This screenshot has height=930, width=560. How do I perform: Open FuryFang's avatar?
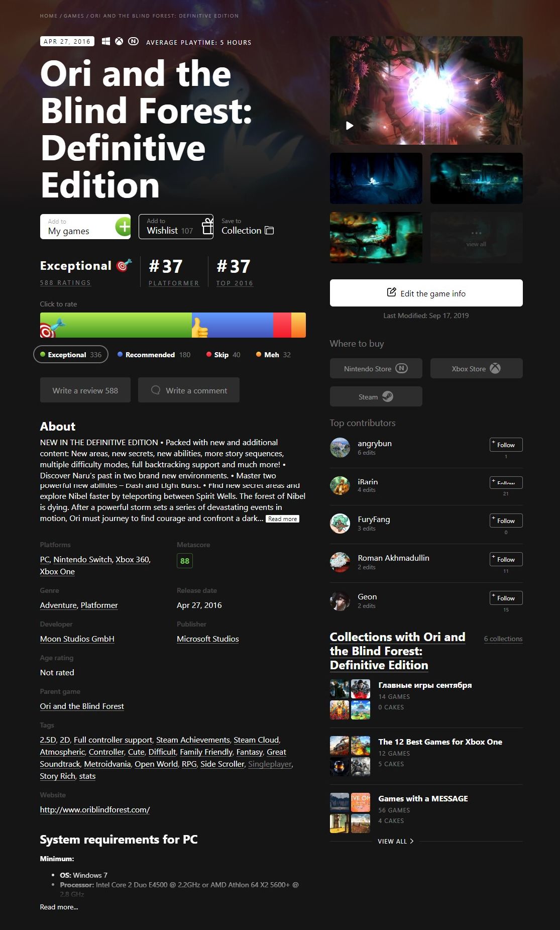coord(340,524)
